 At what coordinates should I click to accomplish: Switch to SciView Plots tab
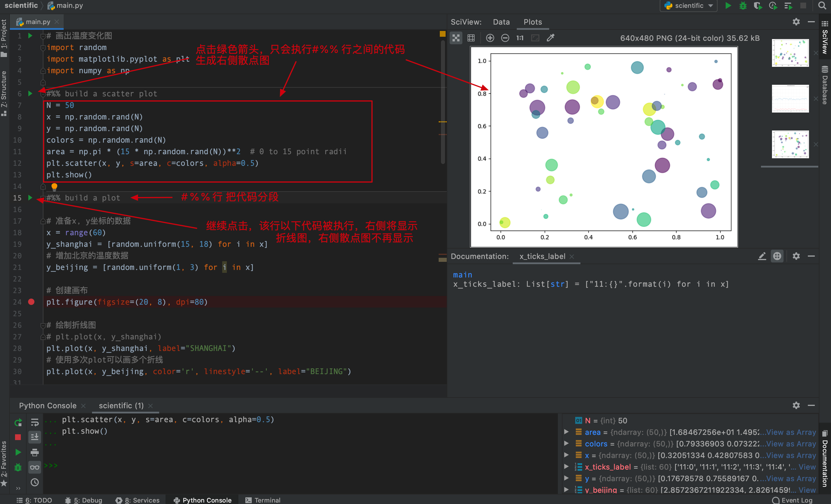(x=532, y=22)
